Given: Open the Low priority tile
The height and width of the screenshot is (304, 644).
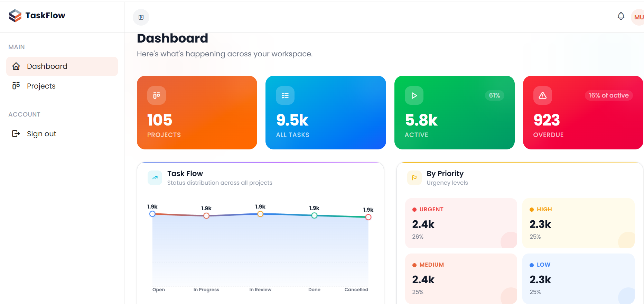Looking at the screenshot, I should tap(578, 279).
